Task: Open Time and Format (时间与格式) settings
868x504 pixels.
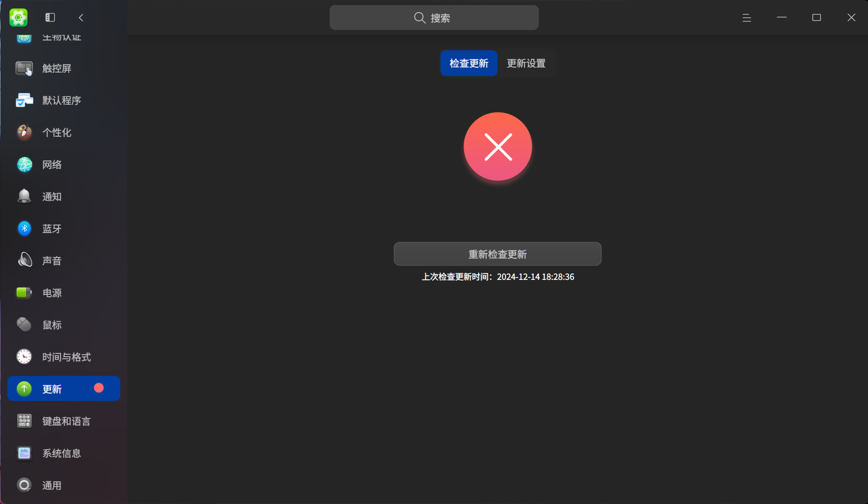Action: pos(66,357)
